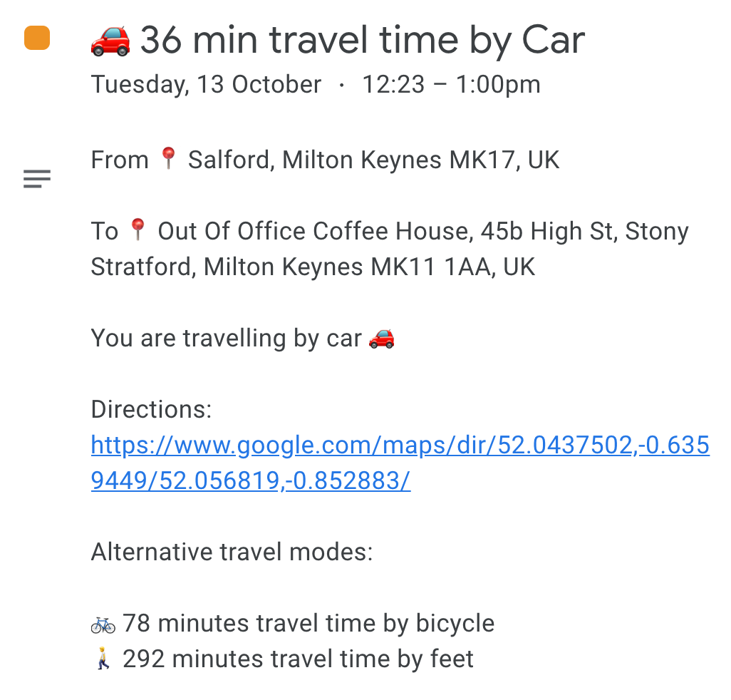Image resolution: width=731 pixels, height=700 pixels.
Task: Click 'Stratford, Milton Keynes MK11 1AA' line
Action: click(312, 267)
